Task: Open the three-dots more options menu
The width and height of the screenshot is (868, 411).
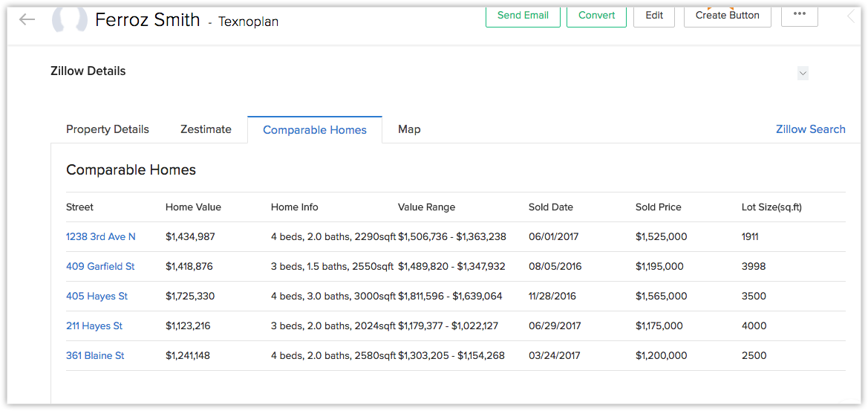Action: coord(800,15)
